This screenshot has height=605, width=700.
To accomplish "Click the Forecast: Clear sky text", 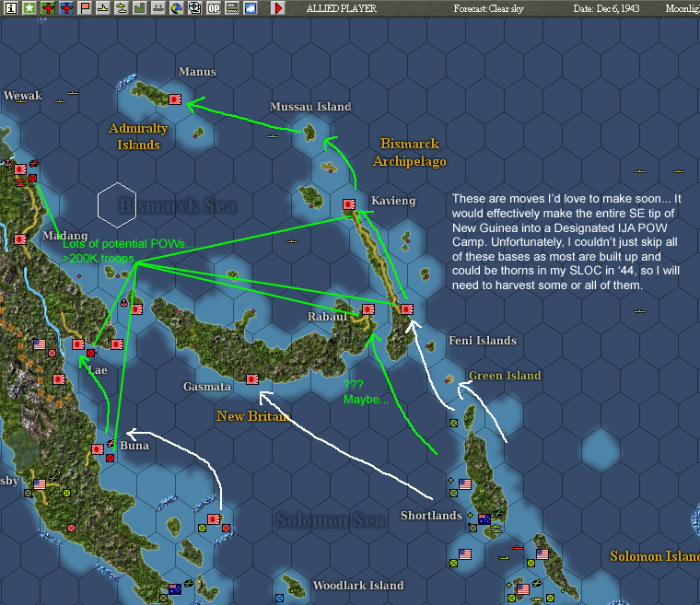I will (x=488, y=8).
